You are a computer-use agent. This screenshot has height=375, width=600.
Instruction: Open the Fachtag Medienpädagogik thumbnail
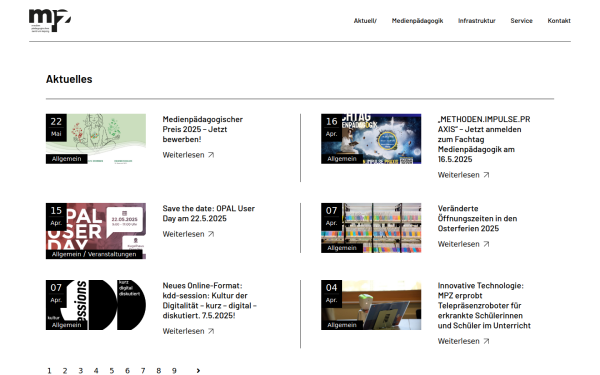pyautogui.click(x=371, y=139)
